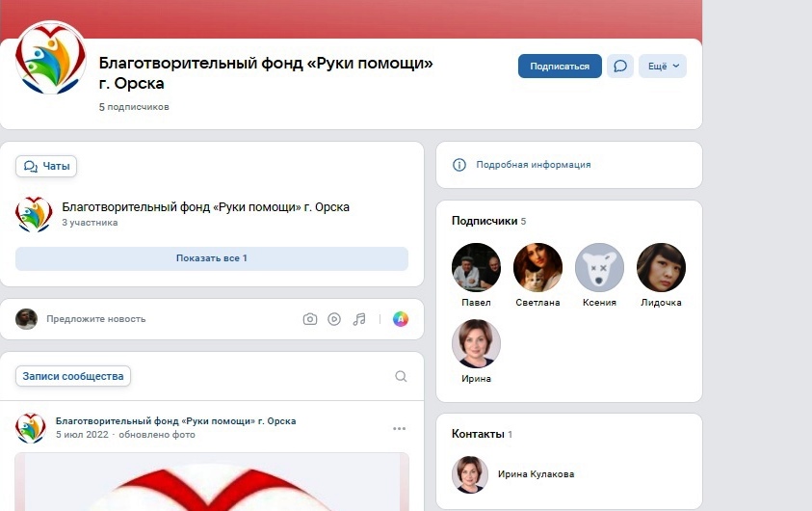The height and width of the screenshot is (511, 812).
Task: Open Подробная информация link
Action: point(534,165)
